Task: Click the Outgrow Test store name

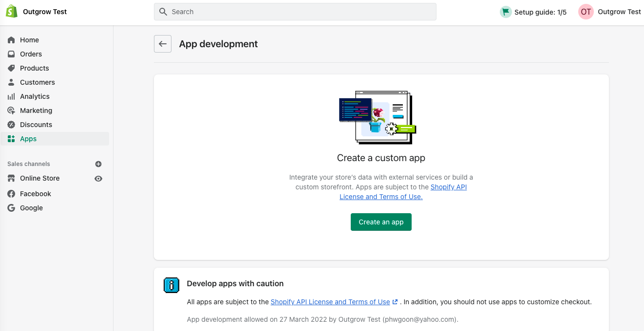Action: click(x=45, y=12)
